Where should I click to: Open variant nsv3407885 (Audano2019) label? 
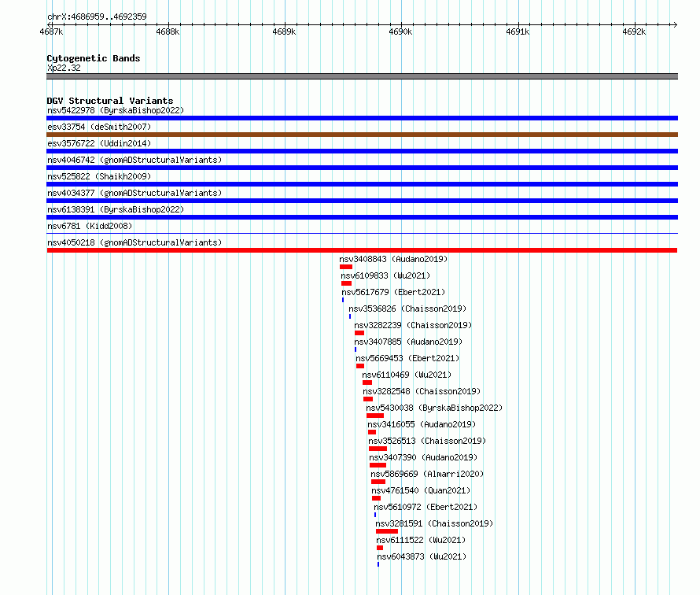pos(408,342)
